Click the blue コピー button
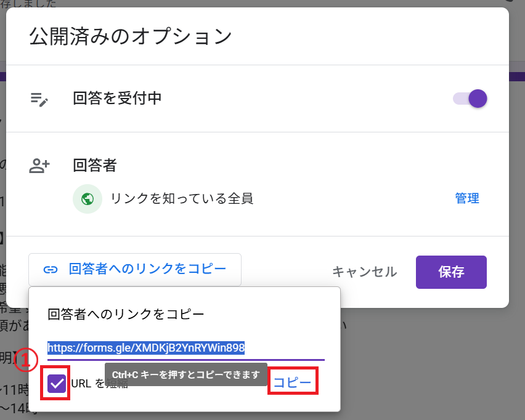 pos(292,382)
